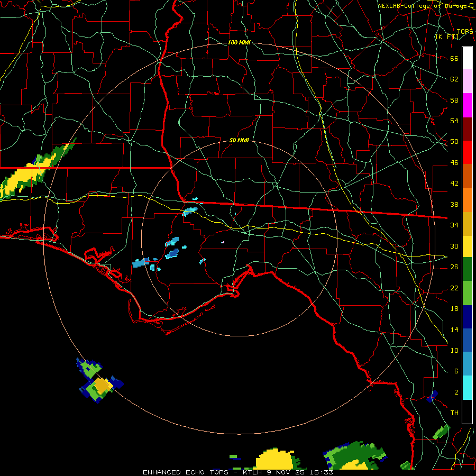Select the navy blue legend swatch
The image size is (476, 476).
(467, 317)
